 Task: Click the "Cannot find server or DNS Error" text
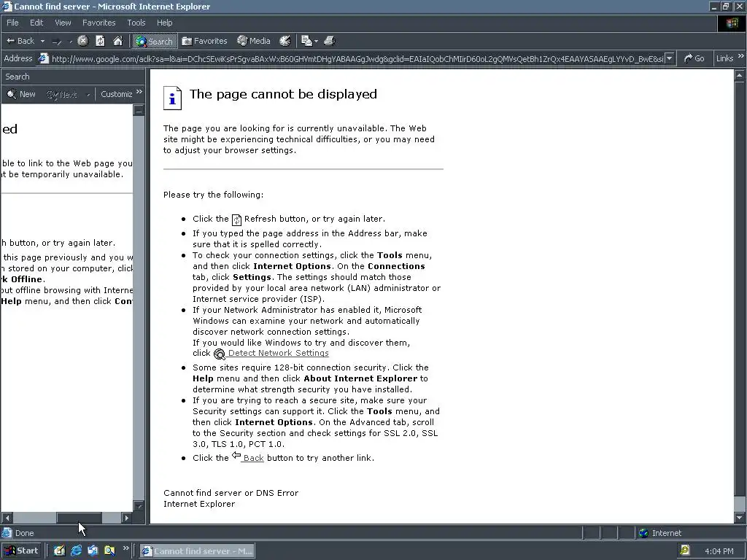click(x=231, y=493)
